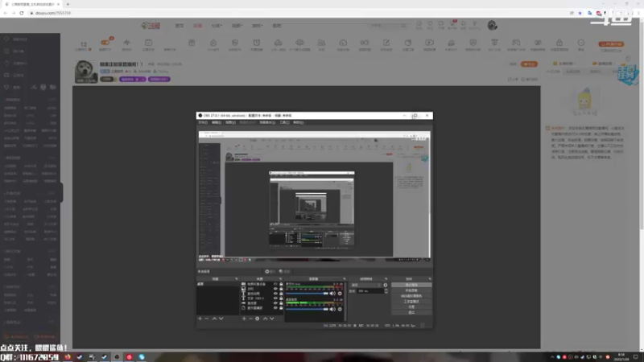Click the OBS icon in Windows taskbar
644x362 pixels.
click(x=117, y=357)
